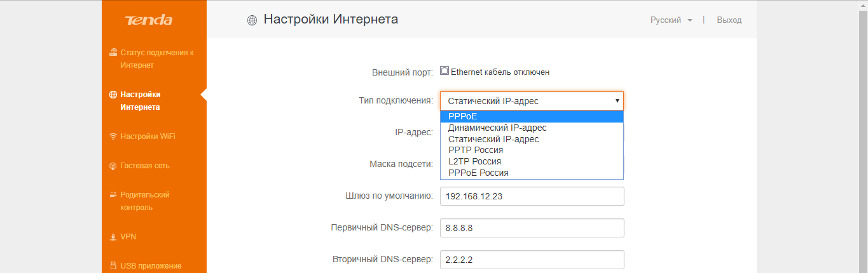Choose Динамический IP-адрес option
Screen dimensions: 868x273
click(x=497, y=128)
